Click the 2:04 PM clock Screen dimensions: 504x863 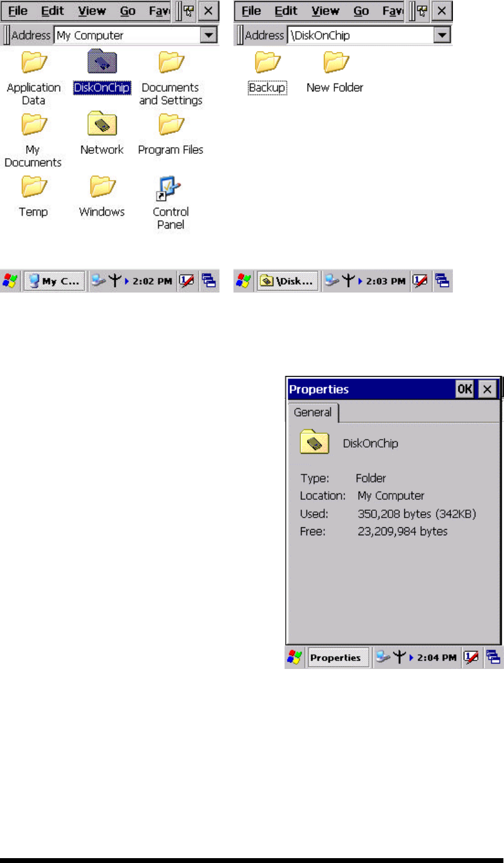click(x=437, y=657)
